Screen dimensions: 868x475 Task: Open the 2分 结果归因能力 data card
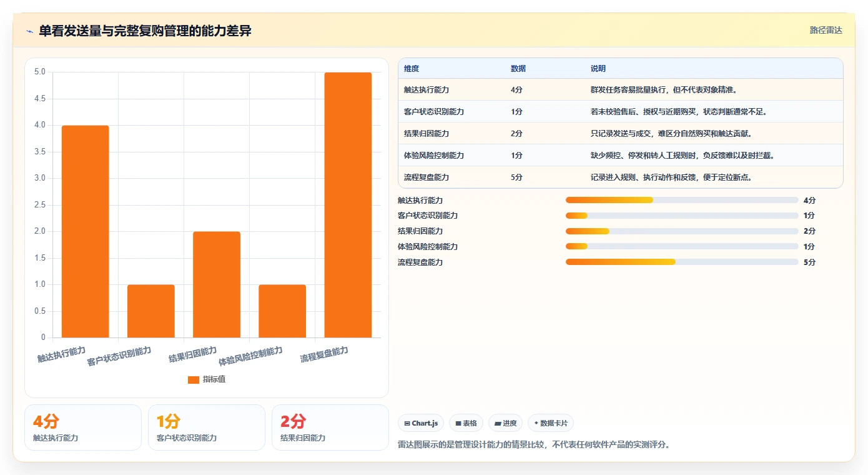click(x=330, y=427)
